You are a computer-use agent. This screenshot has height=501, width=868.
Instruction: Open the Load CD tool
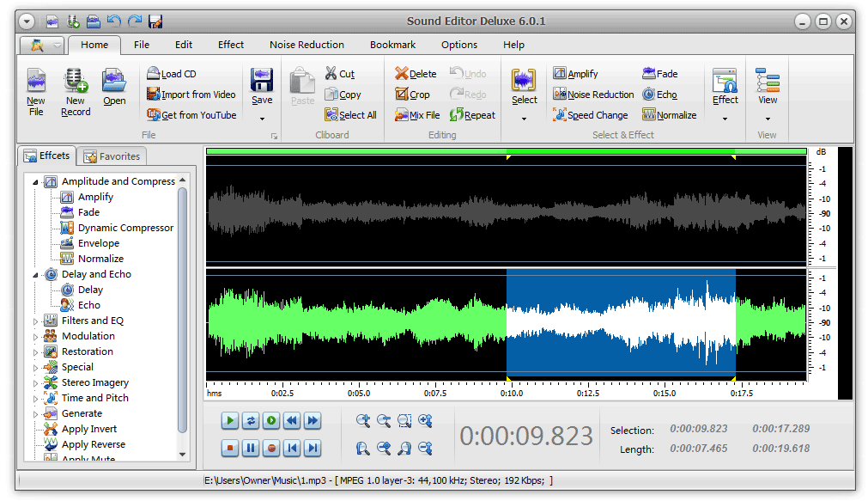152,74
